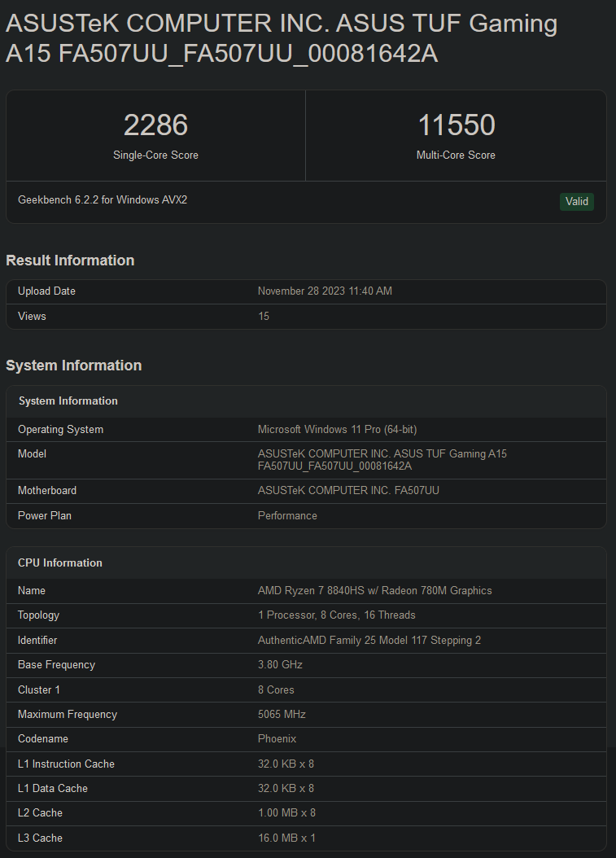Select the 16.0 MB x 1 value

(286, 838)
